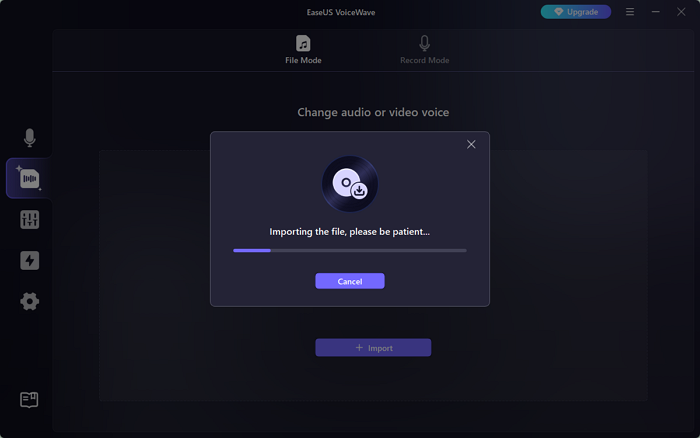Open the guide book icon at bottom-left
Image resolution: width=700 pixels, height=438 pixels.
coord(29,400)
